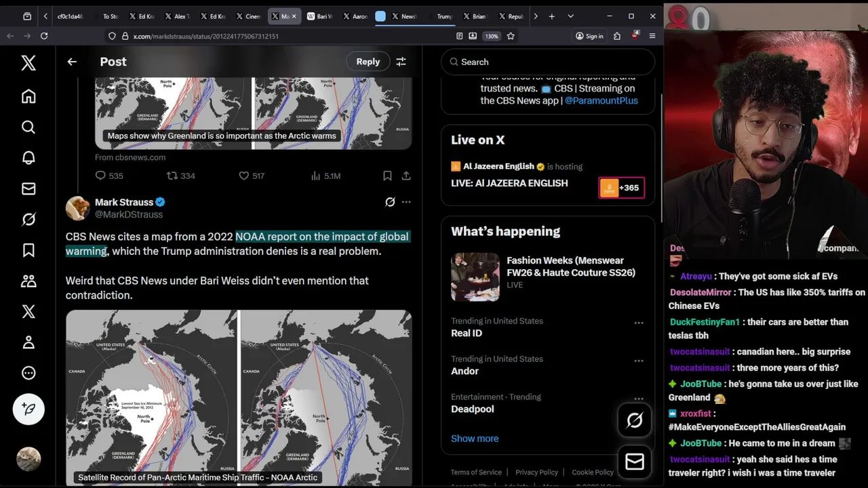Share the CBS News post

tap(406, 176)
